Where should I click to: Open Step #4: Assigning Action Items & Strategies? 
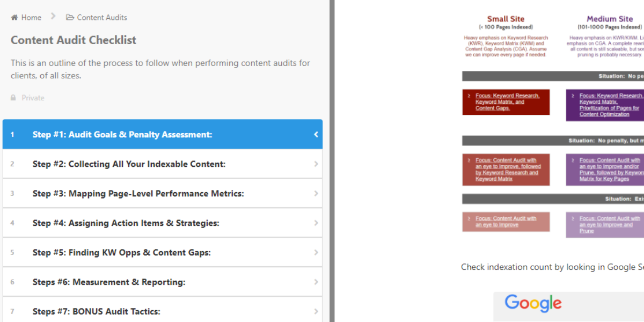click(126, 223)
